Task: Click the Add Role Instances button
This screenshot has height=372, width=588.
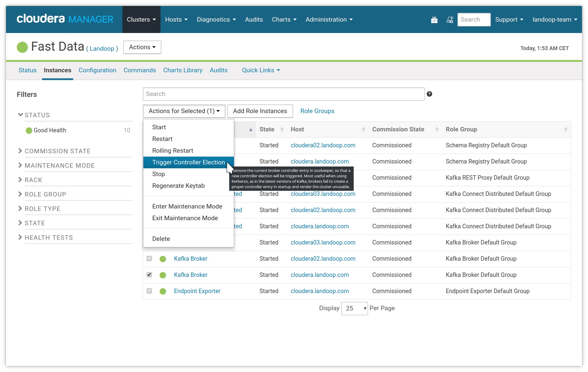Action: point(260,111)
